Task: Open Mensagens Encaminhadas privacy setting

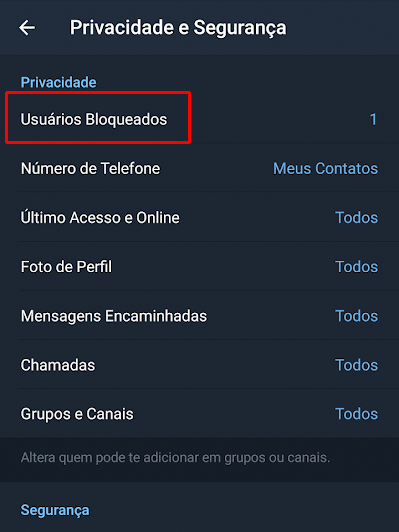Action: (x=200, y=316)
